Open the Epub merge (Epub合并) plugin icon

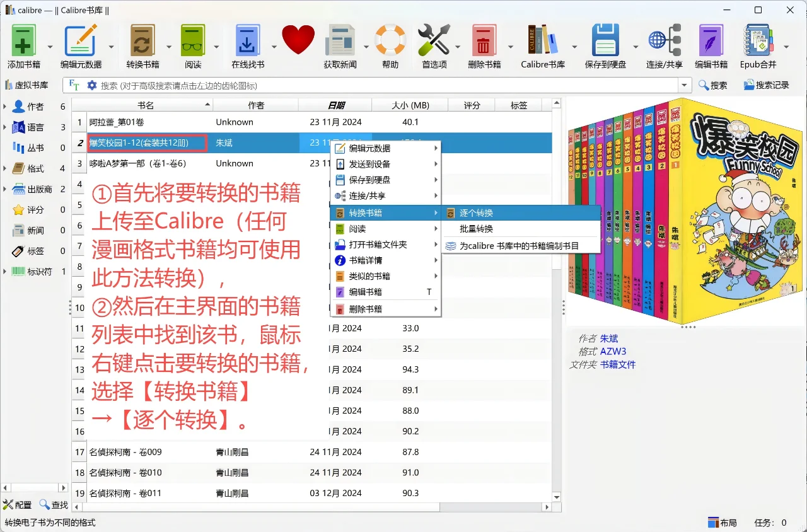pos(758,40)
